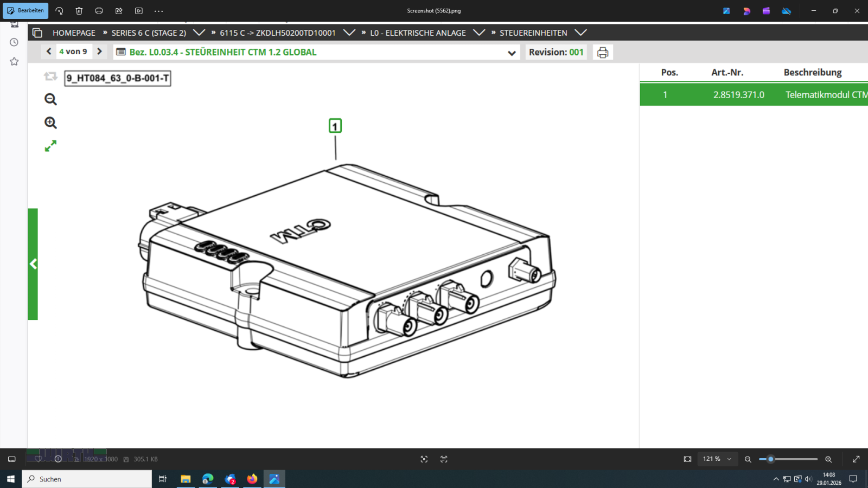The height and width of the screenshot is (488, 868).
Task: Go to the next page arrow
Action: point(99,52)
